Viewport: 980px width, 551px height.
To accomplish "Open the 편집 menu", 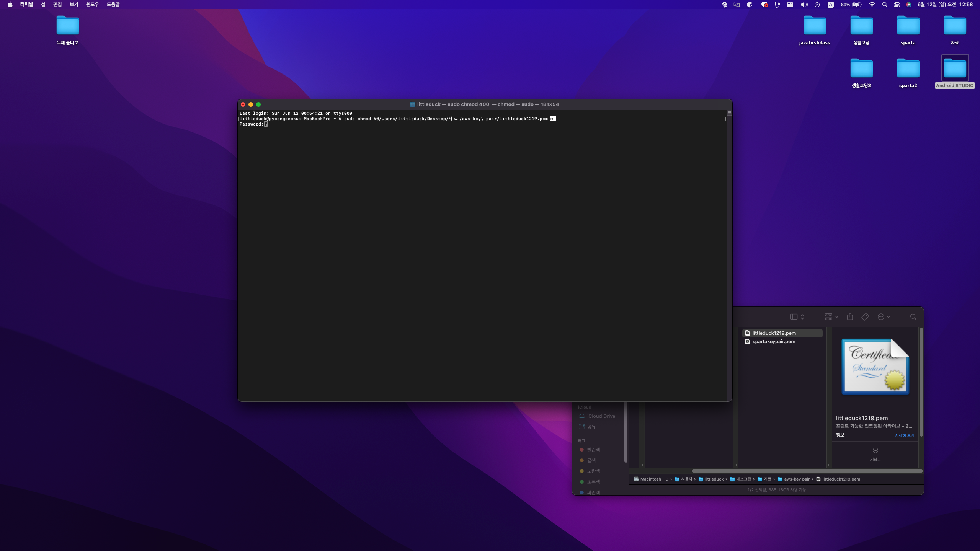I will tap(57, 5).
